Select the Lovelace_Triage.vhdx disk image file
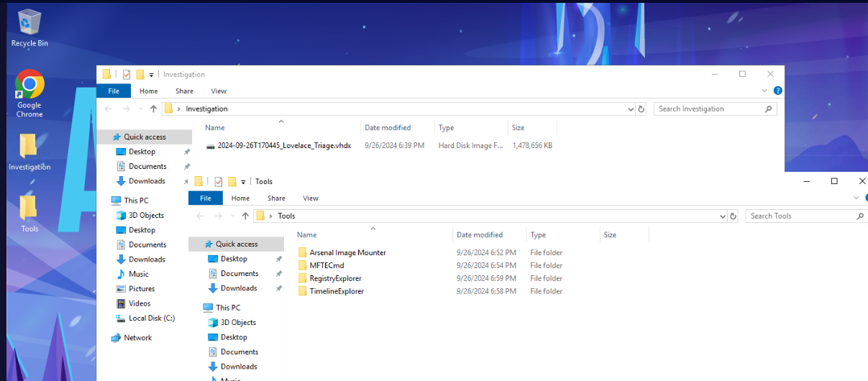The image size is (868, 381). pyautogui.click(x=283, y=146)
